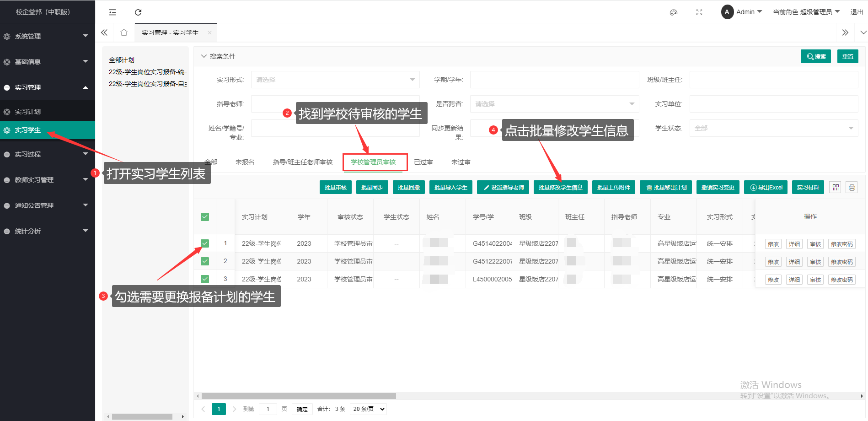The image size is (868, 421).
Task: Open the theme palette icon
Action: coord(673,12)
